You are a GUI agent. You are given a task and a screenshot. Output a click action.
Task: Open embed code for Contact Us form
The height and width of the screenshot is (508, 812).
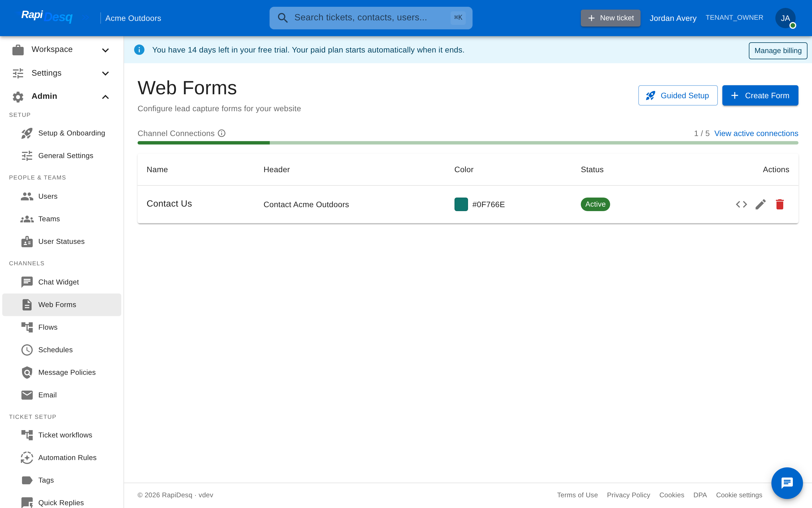[741, 204]
